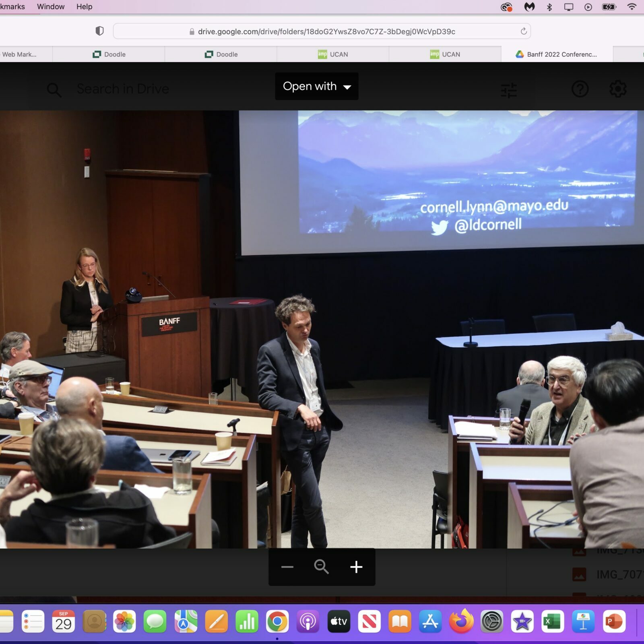Open the battery status menu
The image size is (644, 644).
point(609,7)
